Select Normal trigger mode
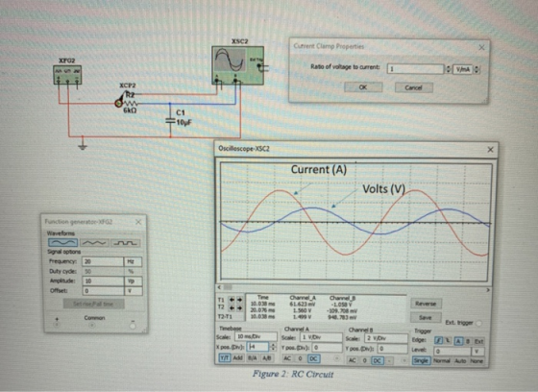This screenshot has height=392, width=538. (x=442, y=360)
